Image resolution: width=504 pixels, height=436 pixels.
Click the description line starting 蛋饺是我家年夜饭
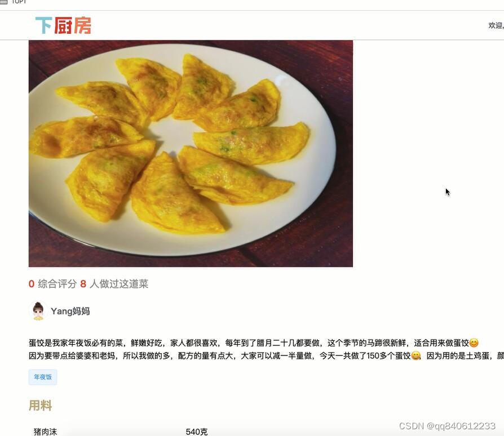click(x=254, y=343)
